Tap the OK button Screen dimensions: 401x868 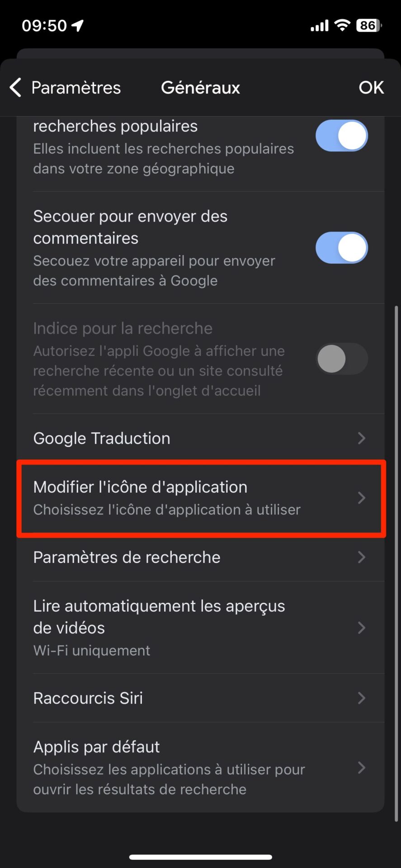(371, 87)
